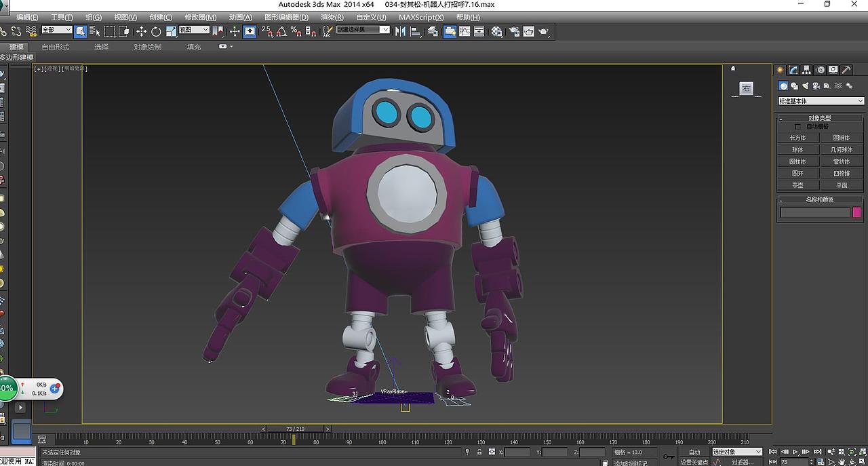The height and width of the screenshot is (466, 868).
Task: Open the 选定对象 key filter dropdown
Action: 736,452
